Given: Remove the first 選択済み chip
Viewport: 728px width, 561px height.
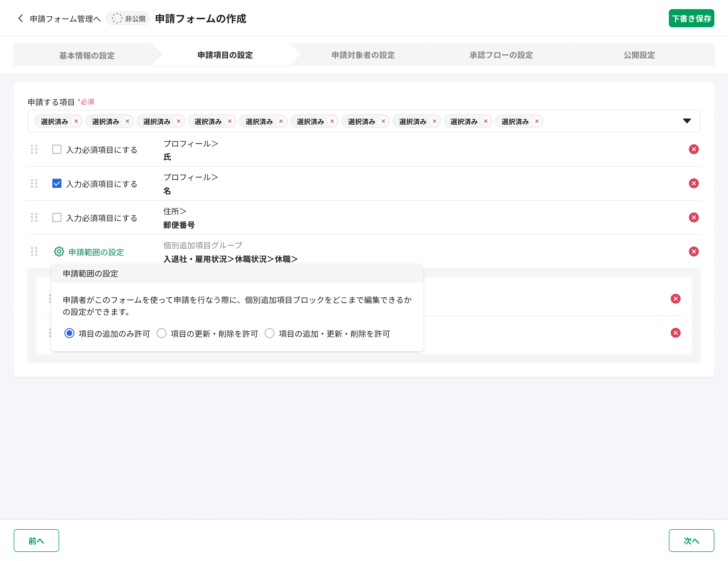Looking at the screenshot, I should (x=76, y=121).
